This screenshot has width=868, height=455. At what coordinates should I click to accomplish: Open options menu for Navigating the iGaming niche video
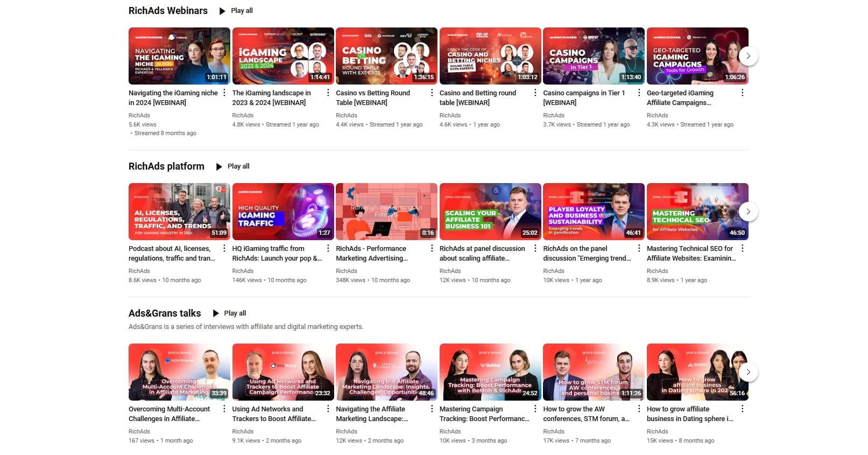tap(224, 93)
